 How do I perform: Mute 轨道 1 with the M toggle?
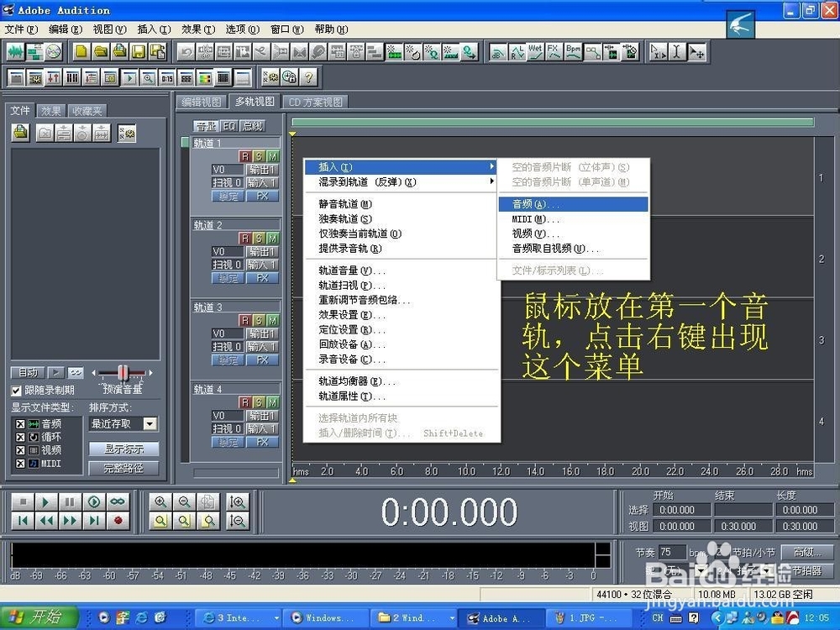click(x=272, y=157)
